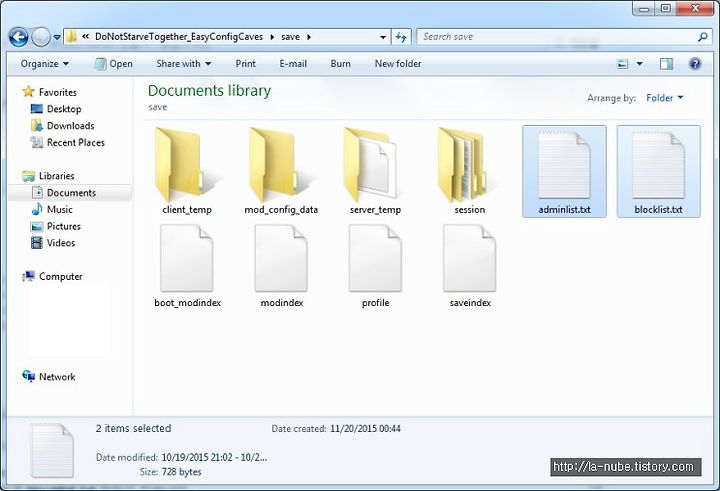The height and width of the screenshot is (491, 720).
Task: Select DoNotStarveTogether_EasyConfigCaves in the address path
Action: click(x=179, y=37)
